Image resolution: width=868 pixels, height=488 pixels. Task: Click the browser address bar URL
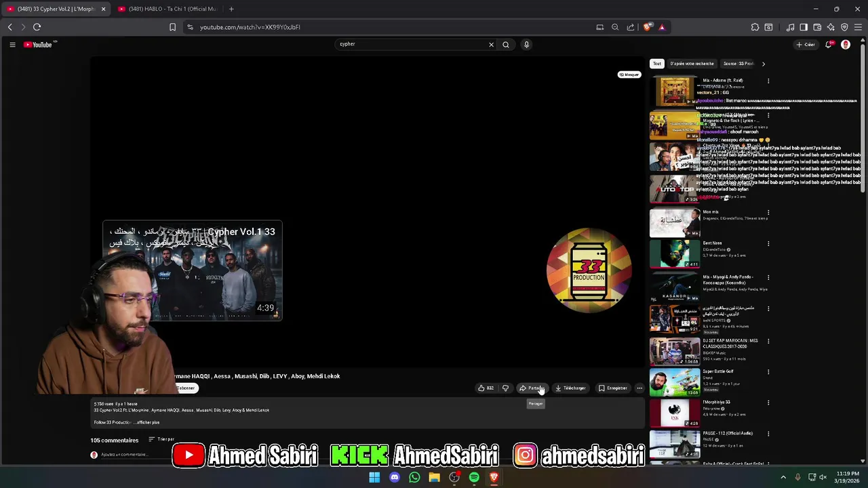(250, 27)
